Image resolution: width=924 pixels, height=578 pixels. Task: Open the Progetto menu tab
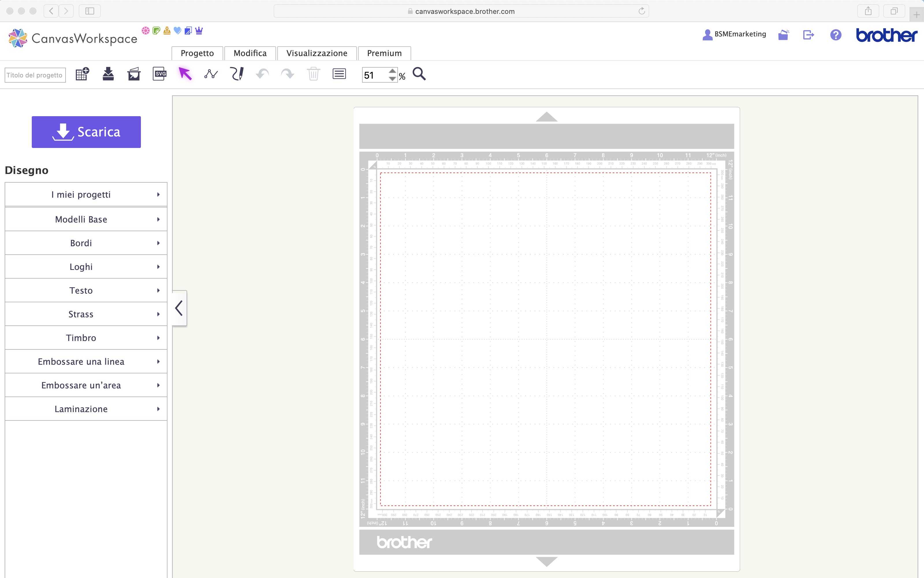(197, 53)
